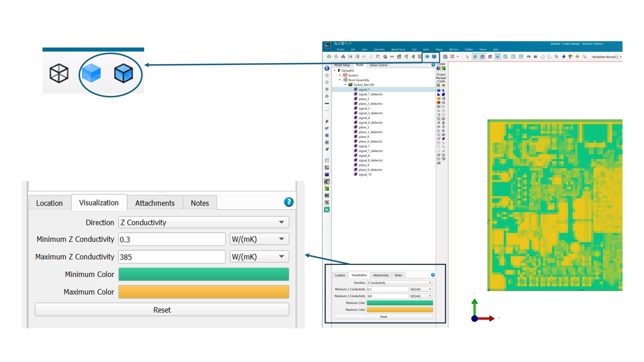Image resolution: width=644 pixels, height=362 pixels.
Task: Toggle the highlighted pink cuboid display button
Action: pyautogui.click(x=482, y=57)
